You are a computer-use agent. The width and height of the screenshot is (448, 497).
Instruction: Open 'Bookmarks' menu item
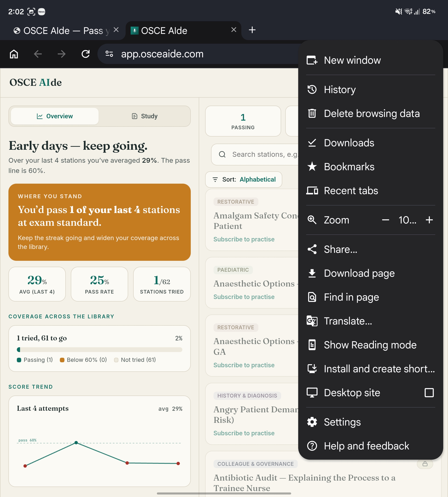tap(370, 167)
